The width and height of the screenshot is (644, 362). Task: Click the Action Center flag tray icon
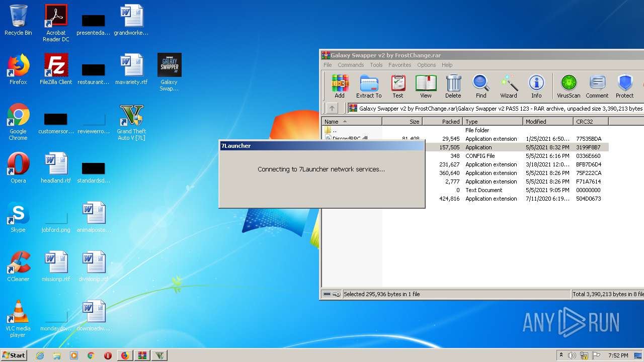click(x=597, y=355)
